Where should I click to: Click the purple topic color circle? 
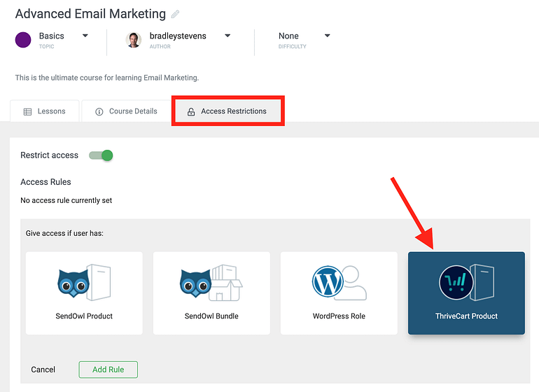pyautogui.click(x=23, y=40)
